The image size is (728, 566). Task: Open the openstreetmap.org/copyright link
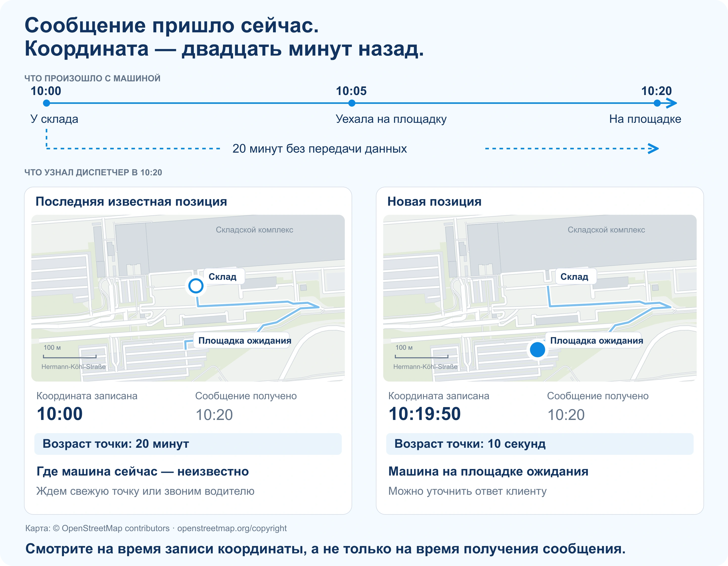[232, 528]
